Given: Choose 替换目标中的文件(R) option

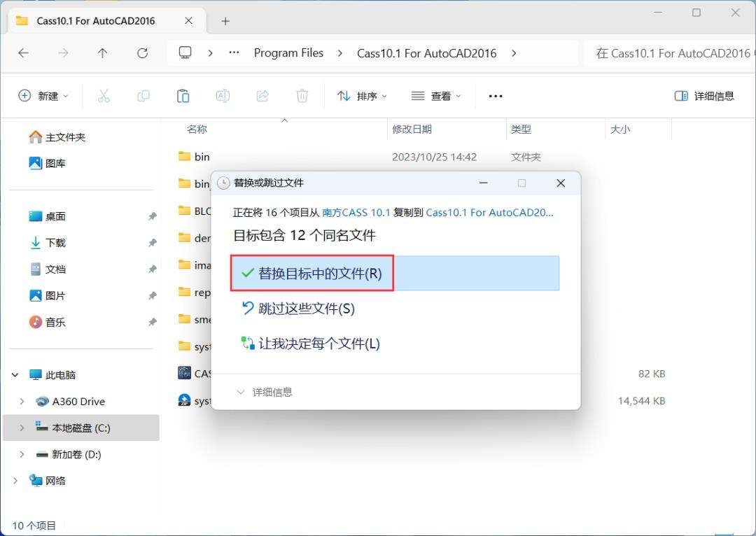Looking at the screenshot, I should pos(395,274).
